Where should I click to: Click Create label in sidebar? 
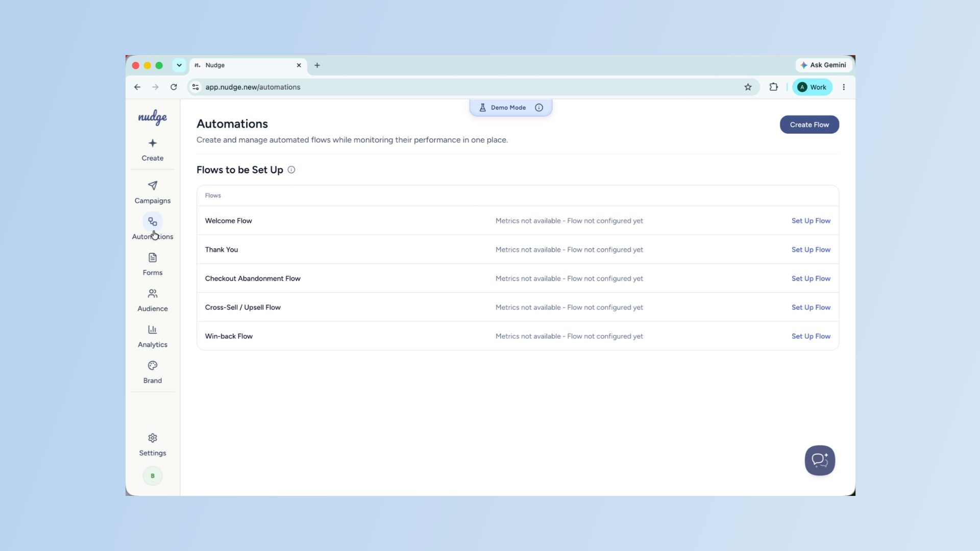click(x=153, y=158)
